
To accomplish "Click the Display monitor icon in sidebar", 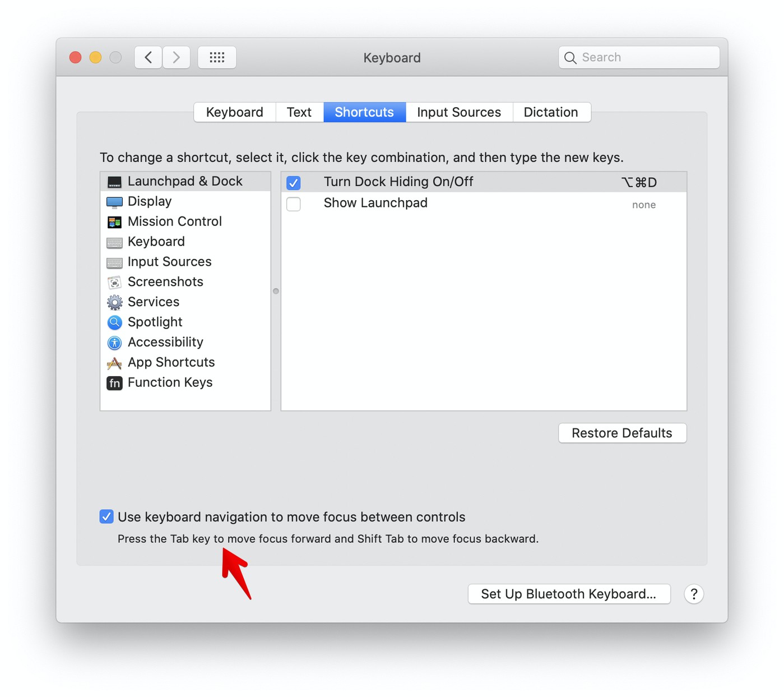I will point(114,202).
